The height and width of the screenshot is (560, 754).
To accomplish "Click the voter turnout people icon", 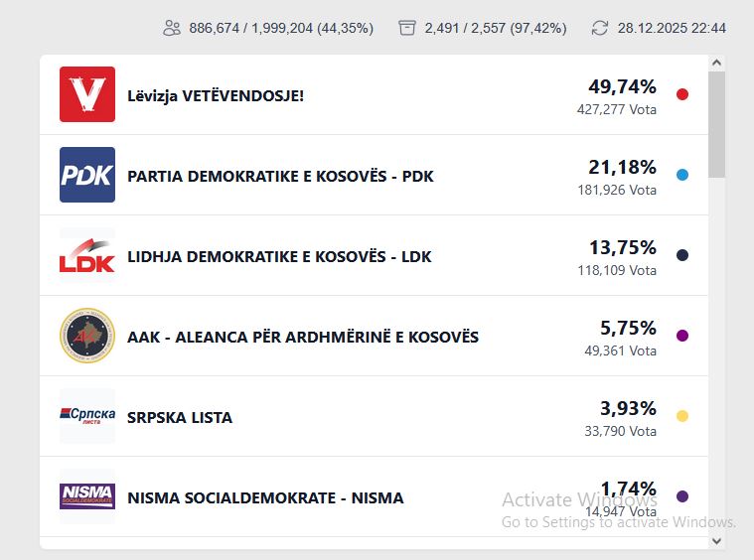I will pos(172,28).
